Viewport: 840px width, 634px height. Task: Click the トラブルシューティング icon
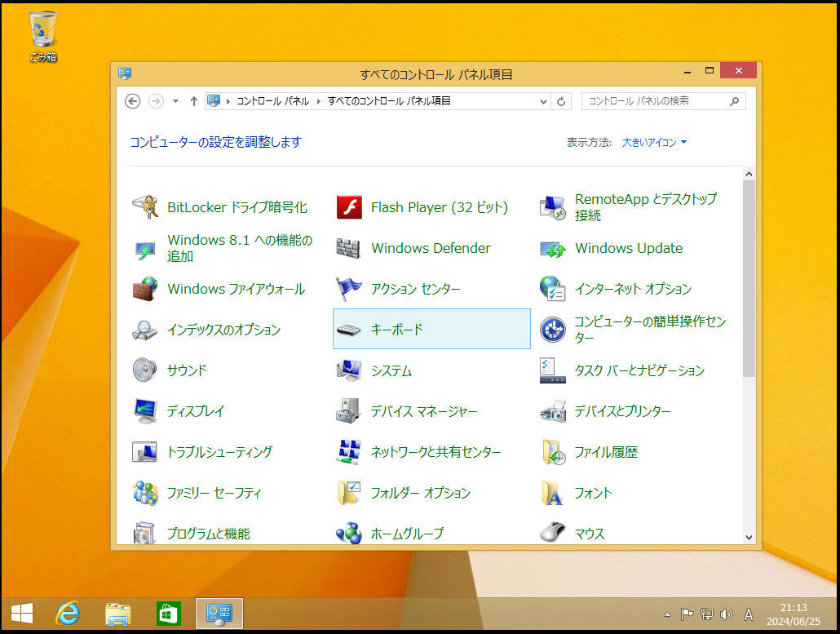(x=145, y=452)
